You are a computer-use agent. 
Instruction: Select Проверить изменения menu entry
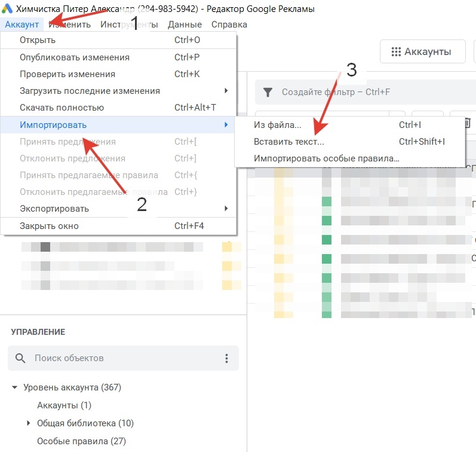click(x=118, y=74)
